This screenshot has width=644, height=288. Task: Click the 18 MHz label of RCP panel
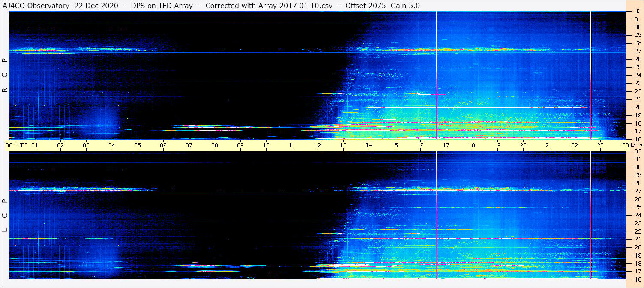637,123
